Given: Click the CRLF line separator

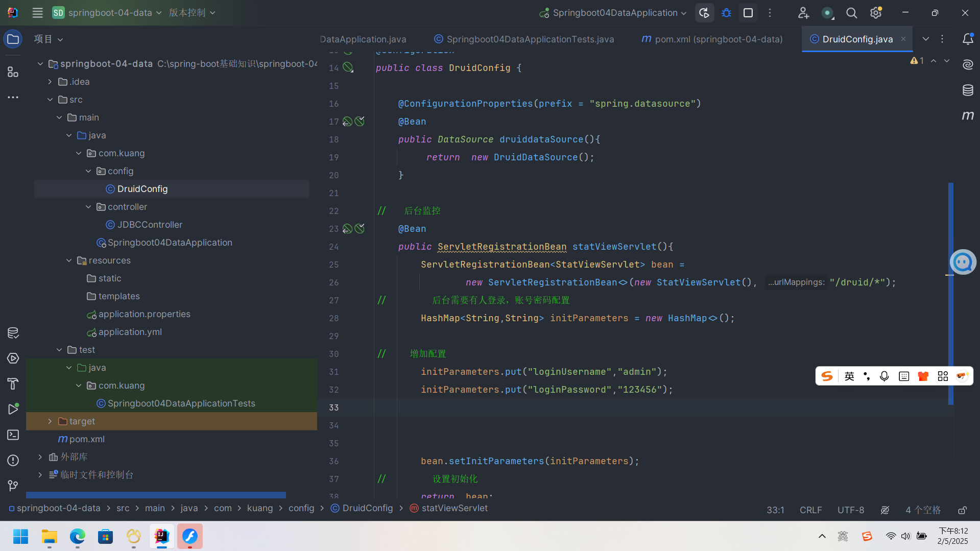Looking at the screenshot, I should pos(810,510).
